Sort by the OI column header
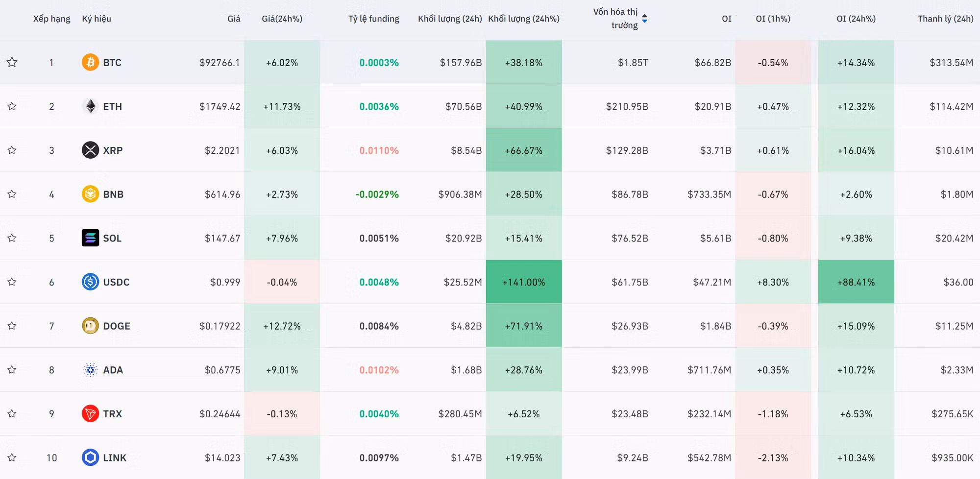 [726, 19]
